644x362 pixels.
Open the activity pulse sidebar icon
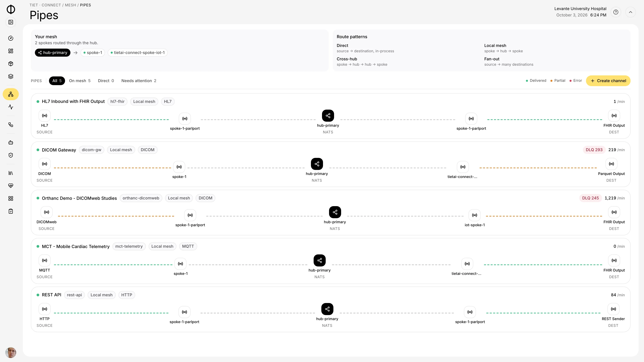pyautogui.click(x=11, y=107)
